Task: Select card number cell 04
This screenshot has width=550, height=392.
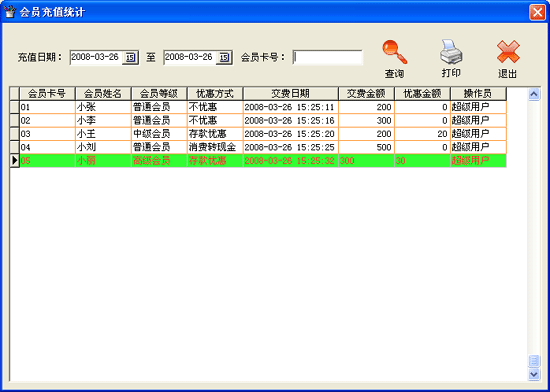Action: [47, 147]
